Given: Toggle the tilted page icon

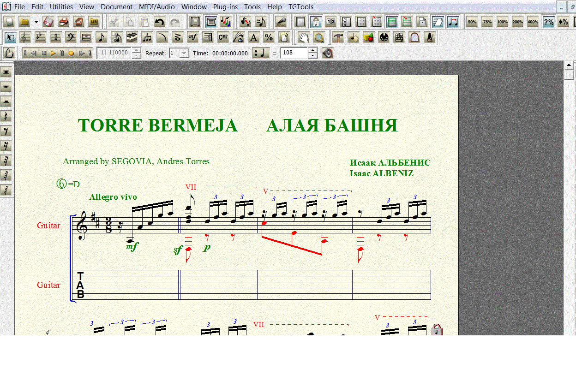Looking at the screenshot, I should (438, 22).
